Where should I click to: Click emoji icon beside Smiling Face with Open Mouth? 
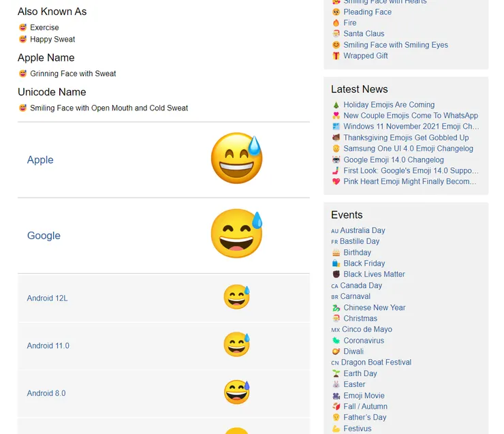[22, 108]
